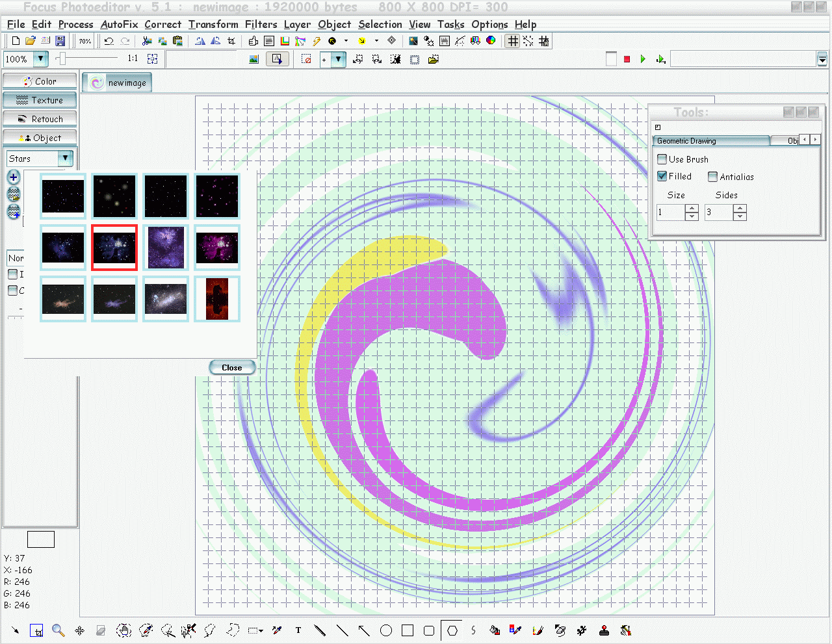Click the Color panel button
Screen dimensions: 832x644
[x=40, y=81]
